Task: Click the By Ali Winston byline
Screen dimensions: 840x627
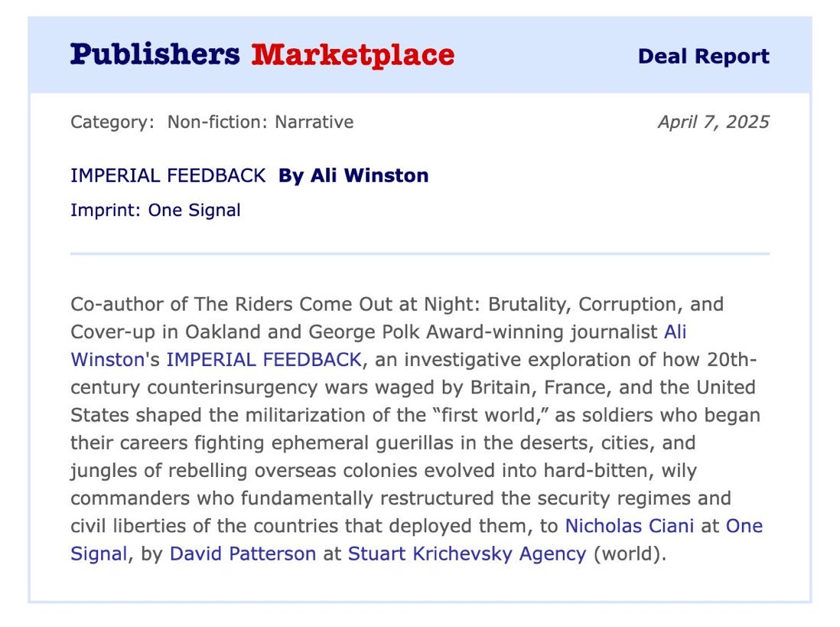Action: (x=353, y=176)
